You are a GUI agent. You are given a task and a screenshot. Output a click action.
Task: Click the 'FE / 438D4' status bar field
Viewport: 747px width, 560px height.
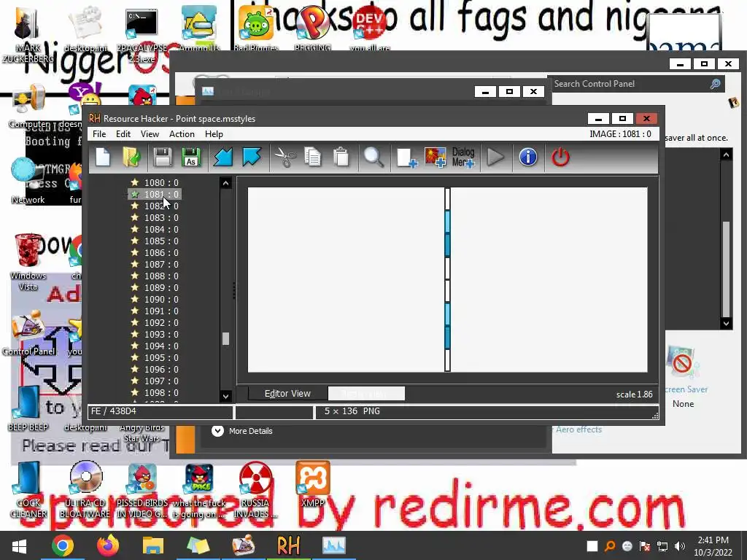tap(160, 411)
